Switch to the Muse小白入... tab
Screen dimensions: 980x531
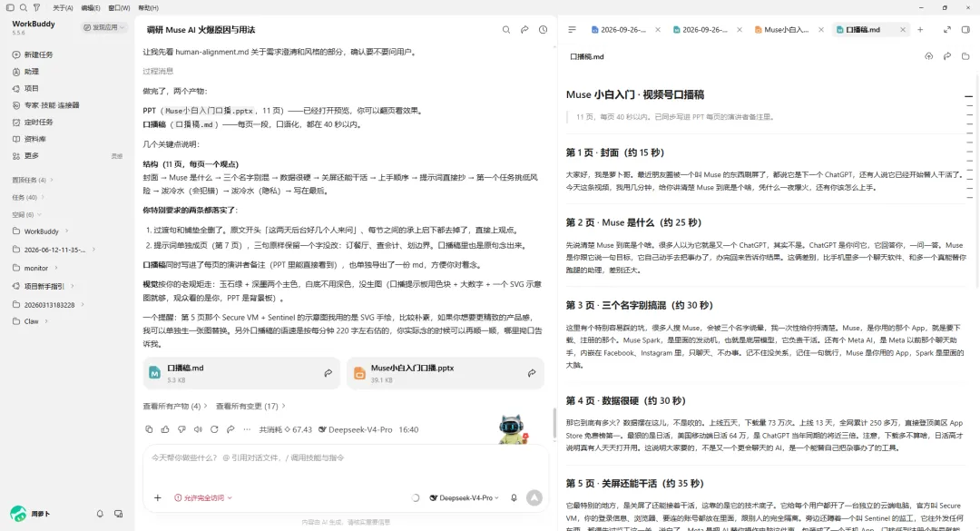coord(782,29)
